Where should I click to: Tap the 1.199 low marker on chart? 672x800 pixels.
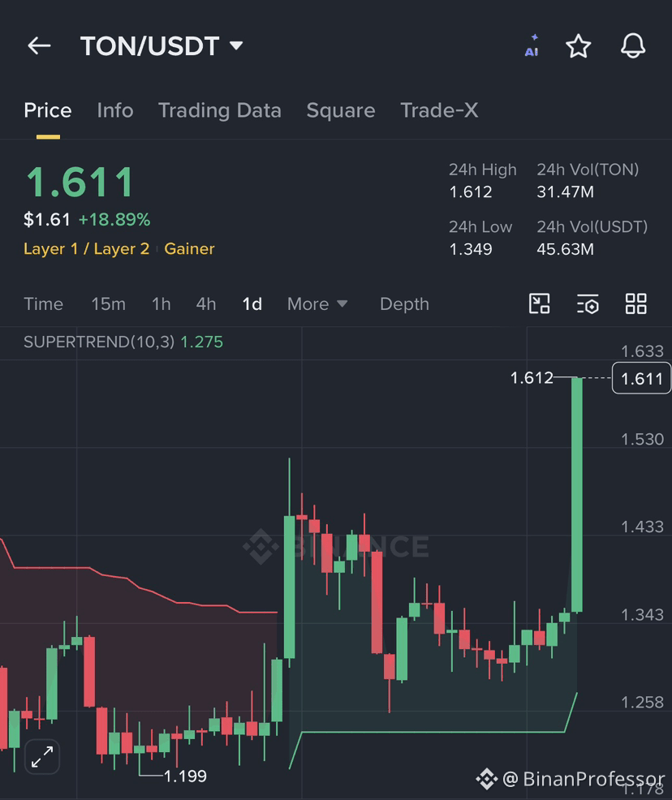(x=185, y=776)
